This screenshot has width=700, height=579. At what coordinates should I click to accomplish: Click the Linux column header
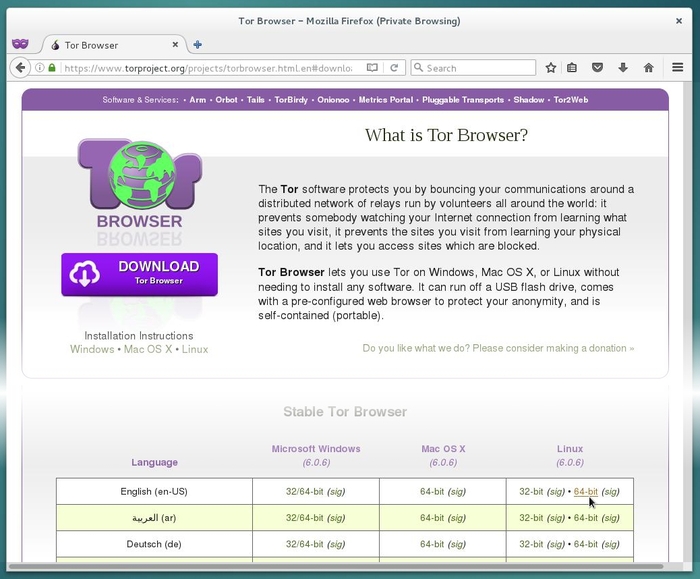click(x=570, y=449)
